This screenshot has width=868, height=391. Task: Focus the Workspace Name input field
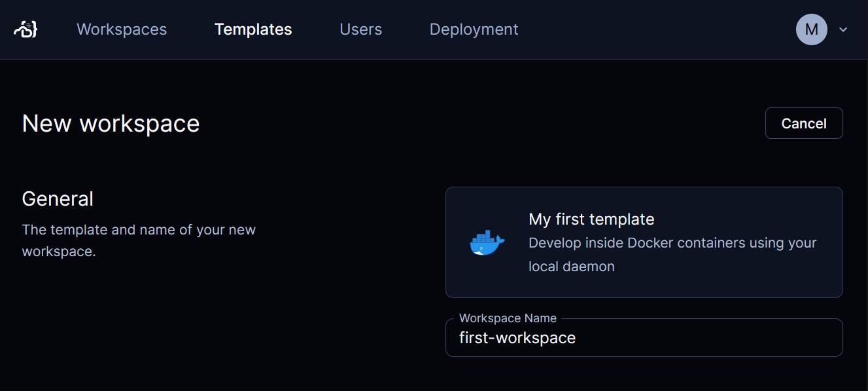pos(644,338)
